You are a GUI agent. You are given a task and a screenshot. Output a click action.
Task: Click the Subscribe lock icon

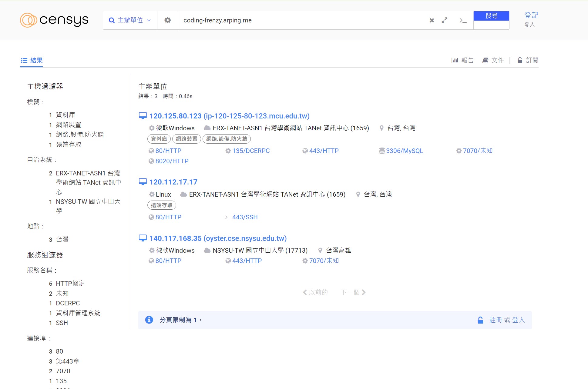tap(520, 60)
